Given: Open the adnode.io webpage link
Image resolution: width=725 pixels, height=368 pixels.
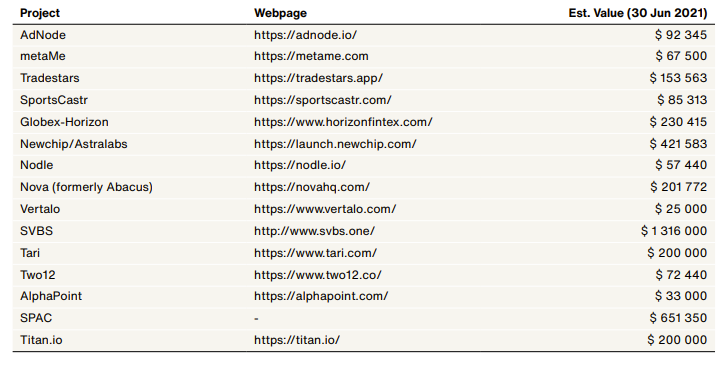Looking at the screenshot, I should click(x=305, y=35).
